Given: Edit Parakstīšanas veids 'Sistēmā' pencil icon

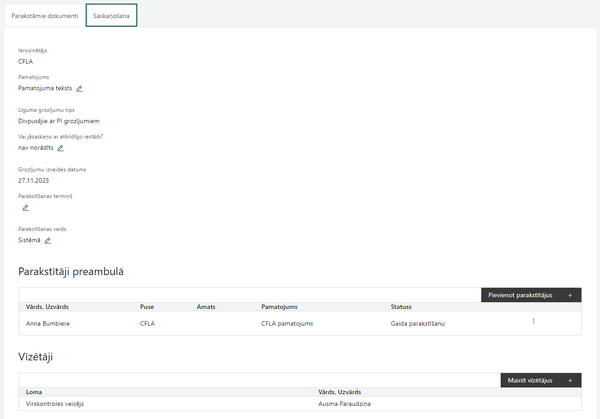Looking at the screenshot, I should pyautogui.click(x=47, y=241).
